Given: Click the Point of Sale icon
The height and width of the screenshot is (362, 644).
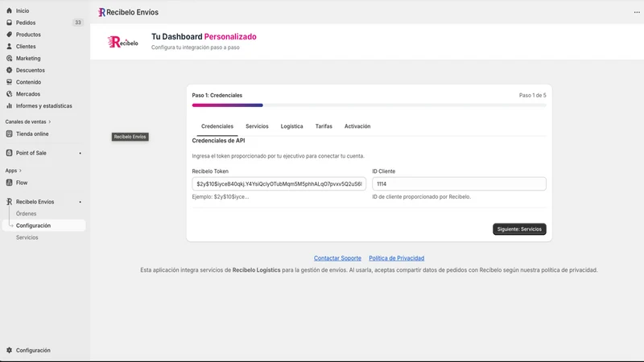Looking at the screenshot, I should coord(9,153).
